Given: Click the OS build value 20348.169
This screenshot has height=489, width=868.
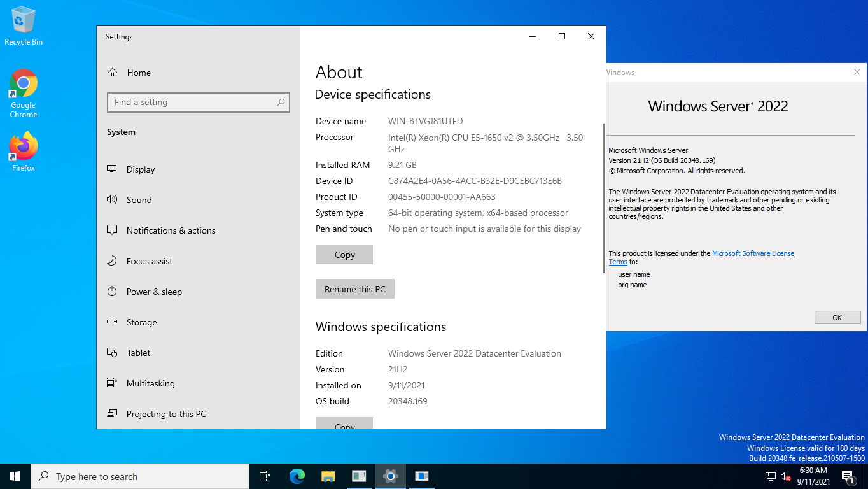Looking at the screenshot, I should pos(408,401).
